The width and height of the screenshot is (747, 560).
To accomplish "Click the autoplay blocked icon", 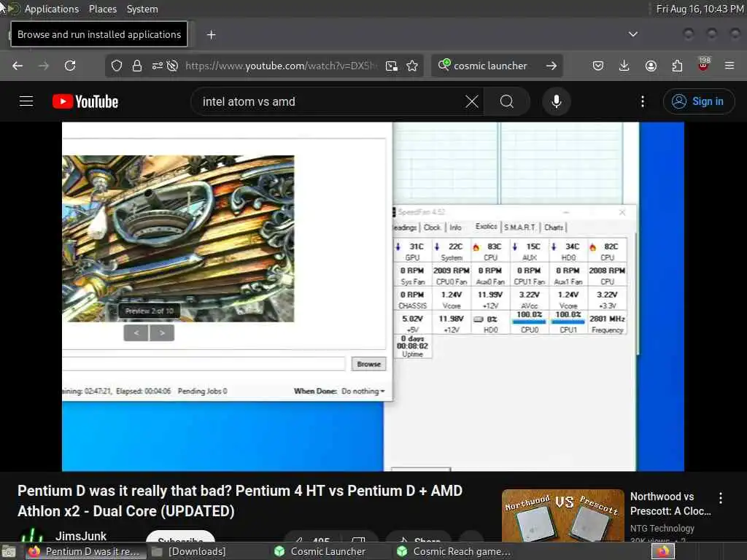I will point(172,66).
